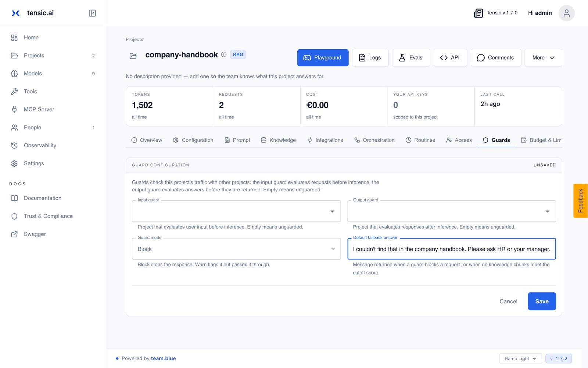Image resolution: width=588 pixels, height=368 pixels.
Task: Click the Observability history icon
Action: (14, 146)
